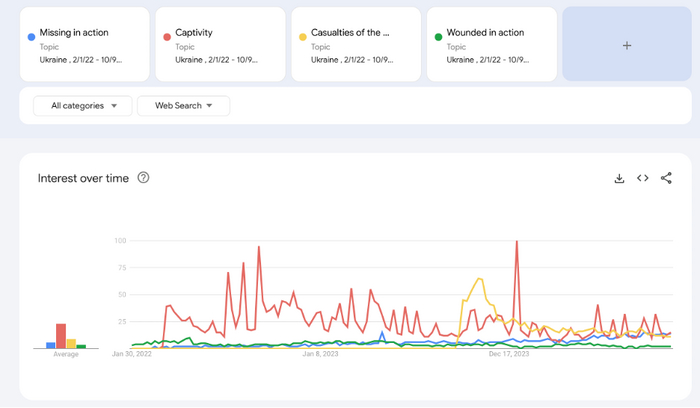Select the Wounded in action topic card
700x408 pixels.
(x=490, y=45)
